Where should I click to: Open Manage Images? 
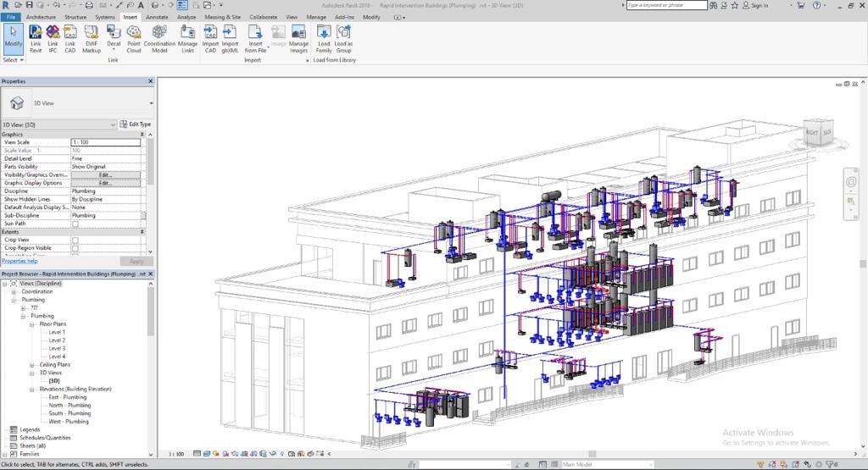298,39
